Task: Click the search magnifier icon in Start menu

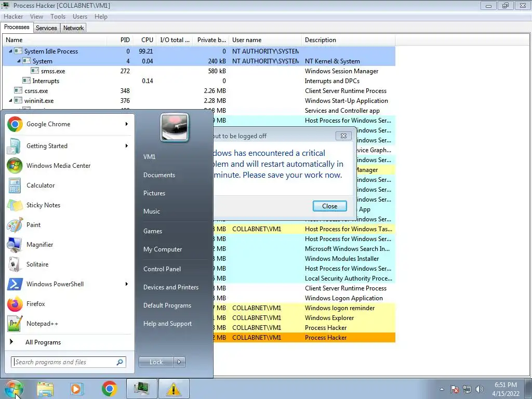Action: point(119,362)
